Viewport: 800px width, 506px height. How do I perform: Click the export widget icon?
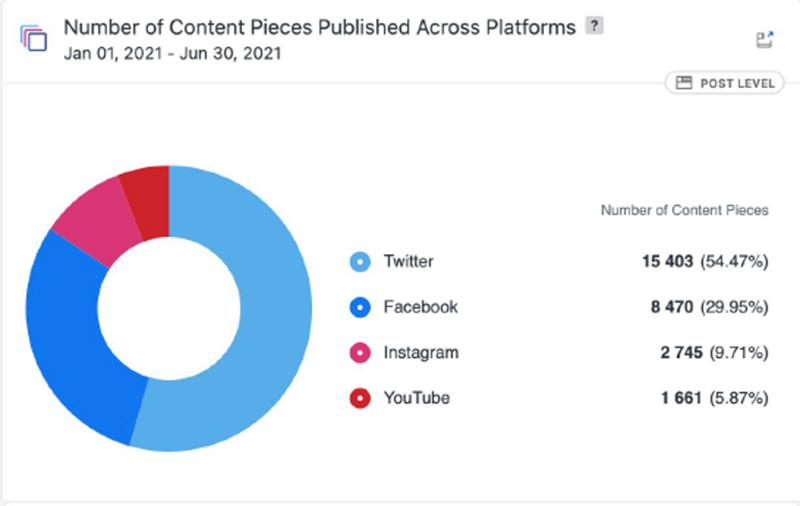[764, 40]
